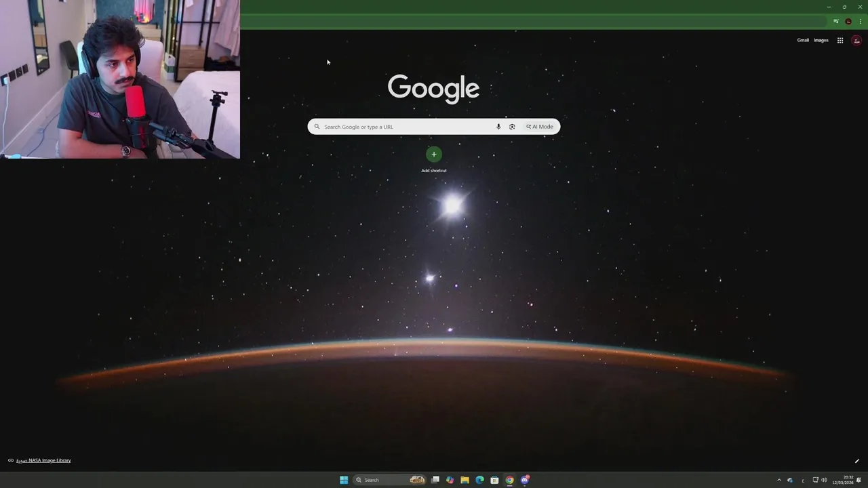Open Google account avatar on page

[856, 41]
